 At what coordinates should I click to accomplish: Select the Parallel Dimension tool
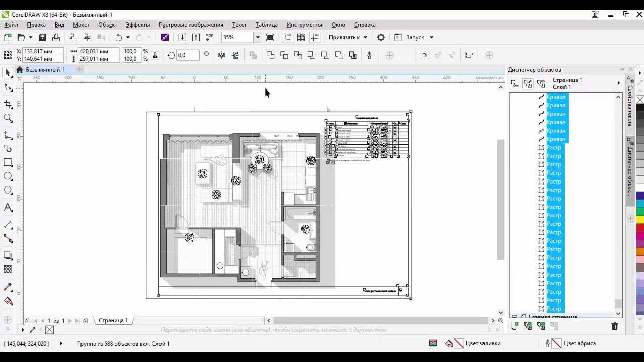pyautogui.click(x=8, y=224)
